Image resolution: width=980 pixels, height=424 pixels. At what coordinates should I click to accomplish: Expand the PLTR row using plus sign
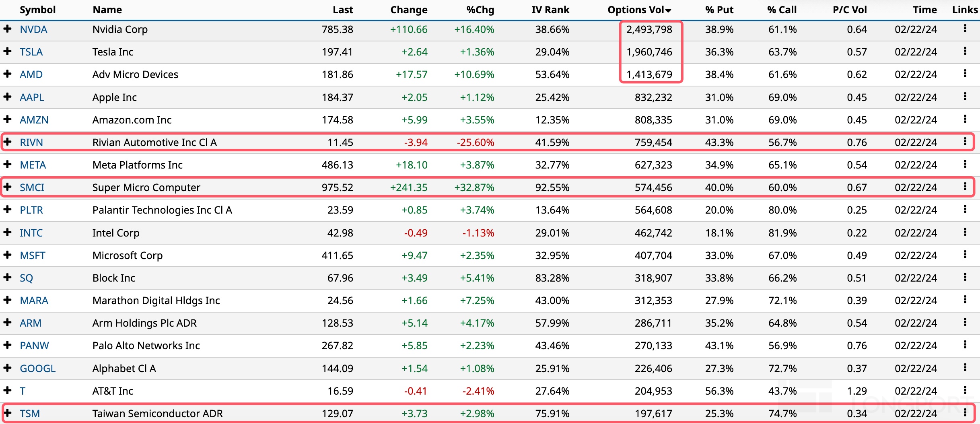[7, 210]
